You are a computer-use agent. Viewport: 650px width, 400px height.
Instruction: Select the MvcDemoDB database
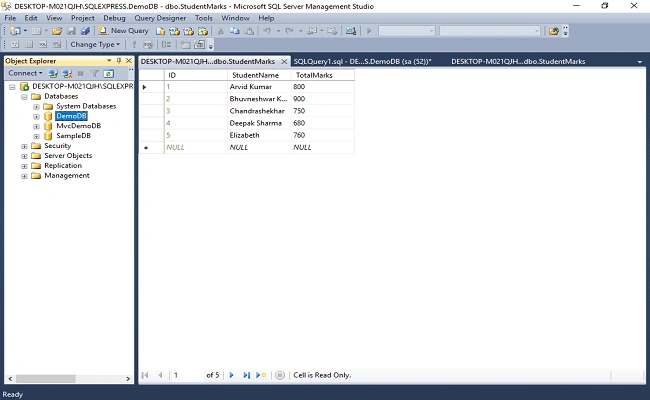coord(78,126)
